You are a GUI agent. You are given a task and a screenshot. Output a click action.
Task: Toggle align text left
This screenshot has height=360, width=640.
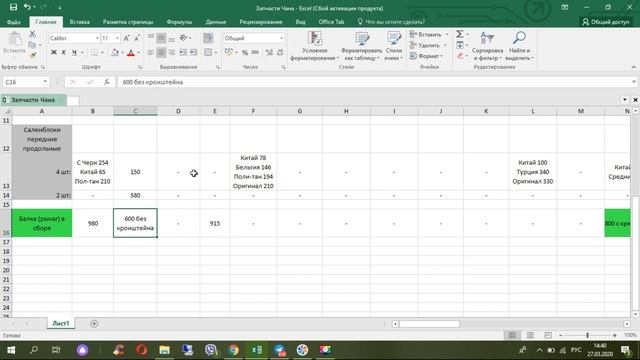(x=151, y=52)
